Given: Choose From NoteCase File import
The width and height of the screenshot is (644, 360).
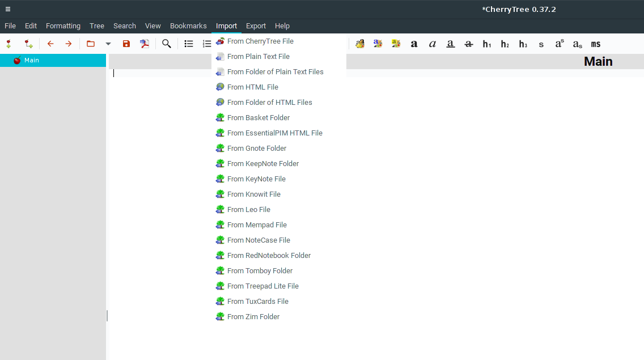Looking at the screenshot, I should click(279, 240).
